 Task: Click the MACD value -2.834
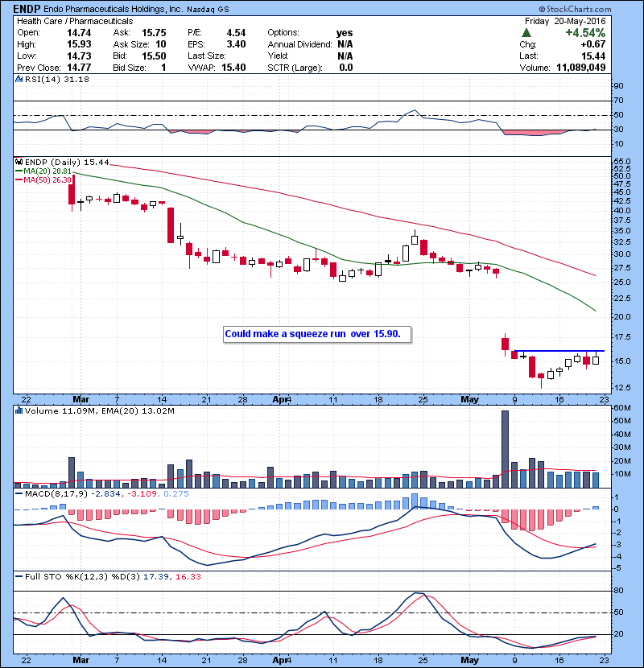coord(106,494)
